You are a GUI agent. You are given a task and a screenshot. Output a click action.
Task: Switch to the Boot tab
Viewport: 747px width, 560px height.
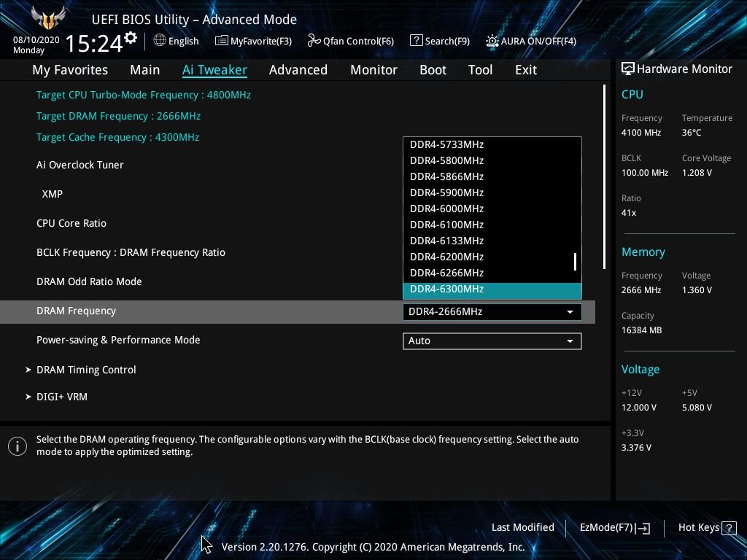433,70
